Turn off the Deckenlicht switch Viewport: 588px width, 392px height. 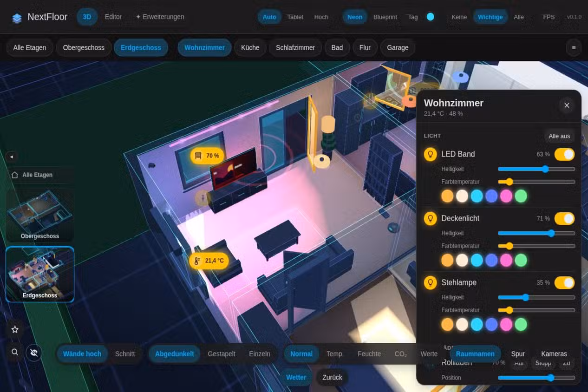click(x=564, y=218)
